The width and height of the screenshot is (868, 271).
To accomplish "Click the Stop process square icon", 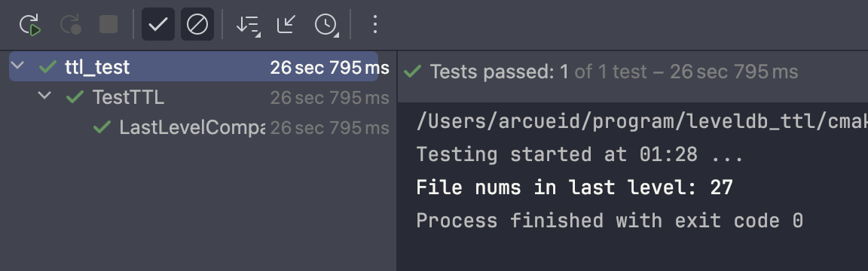I will pos(108,25).
